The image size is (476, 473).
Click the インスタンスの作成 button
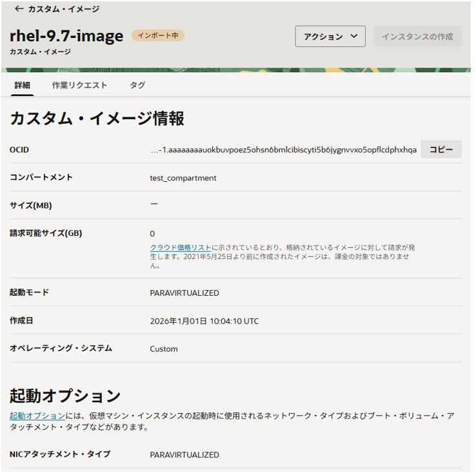click(x=417, y=37)
